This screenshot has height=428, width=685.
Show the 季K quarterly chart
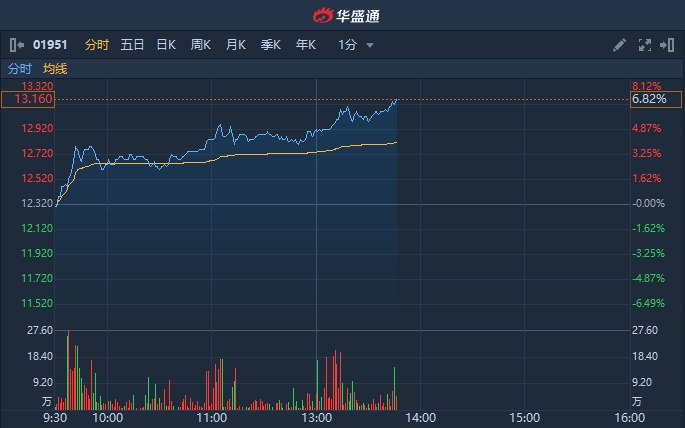point(271,45)
